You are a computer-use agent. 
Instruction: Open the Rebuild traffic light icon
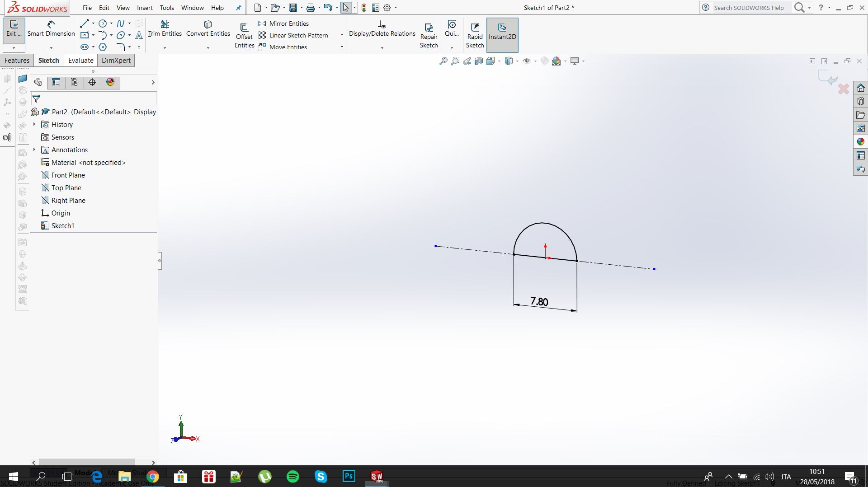[364, 8]
